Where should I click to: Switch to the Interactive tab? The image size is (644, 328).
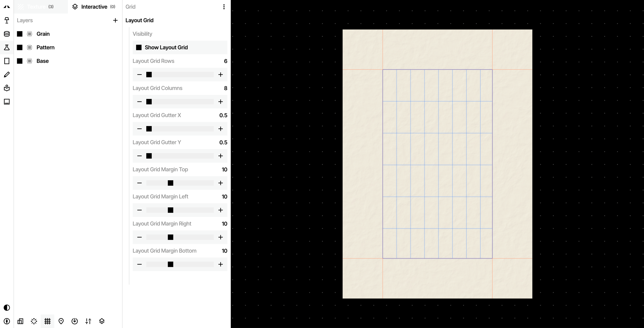tap(94, 7)
